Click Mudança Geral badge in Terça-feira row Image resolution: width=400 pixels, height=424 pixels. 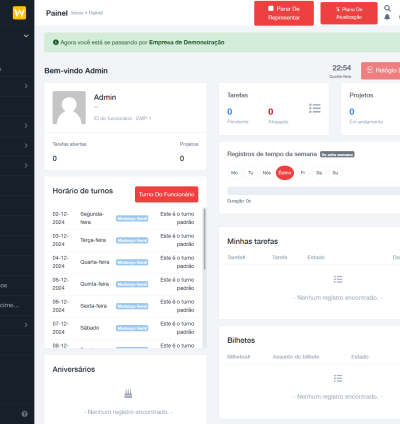pyautogui.click(x=132, y=240)
